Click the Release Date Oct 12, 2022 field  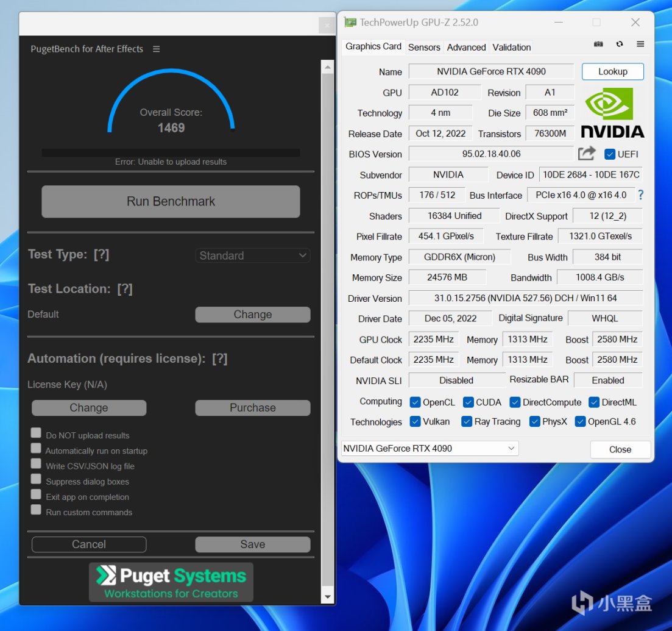tap(440, 134)
